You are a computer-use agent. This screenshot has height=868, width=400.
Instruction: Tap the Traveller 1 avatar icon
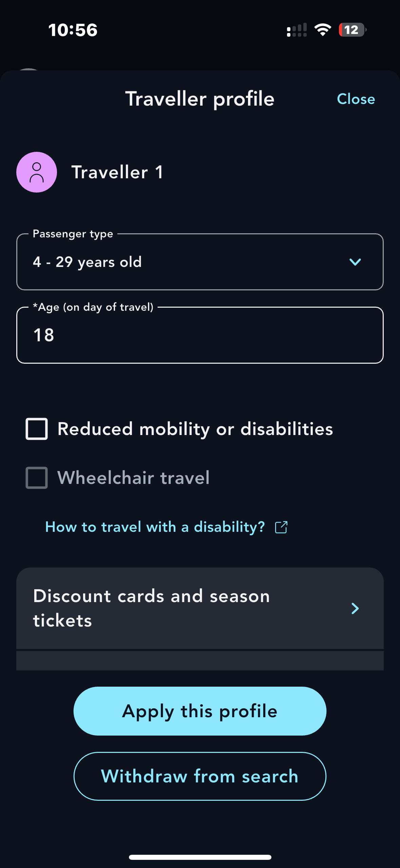37,172
